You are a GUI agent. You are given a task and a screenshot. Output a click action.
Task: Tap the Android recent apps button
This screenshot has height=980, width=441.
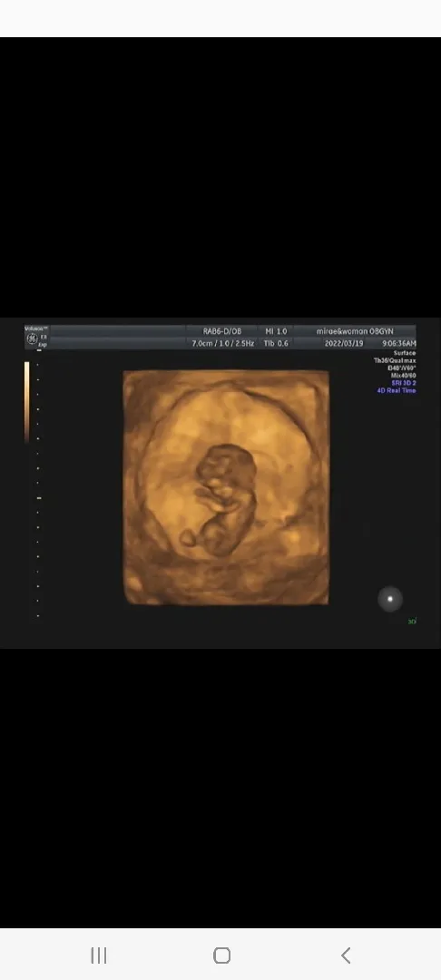pos(99,955)
